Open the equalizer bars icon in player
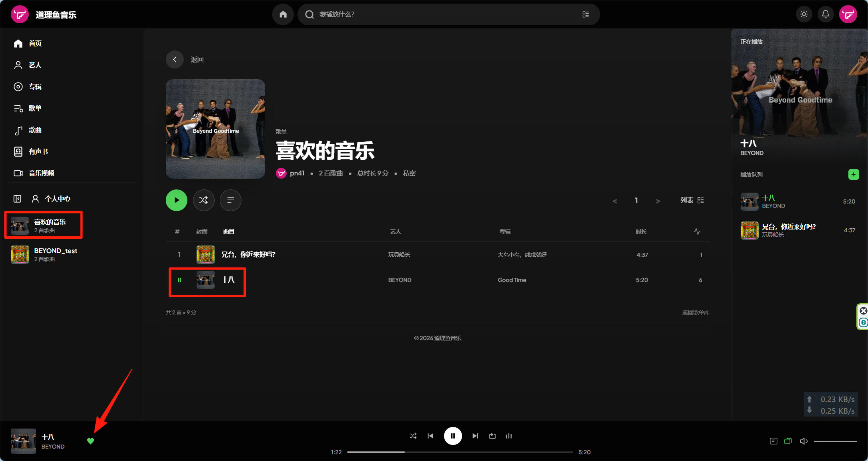The width and height of the screenshot is (868, 461). pos(509,436)
